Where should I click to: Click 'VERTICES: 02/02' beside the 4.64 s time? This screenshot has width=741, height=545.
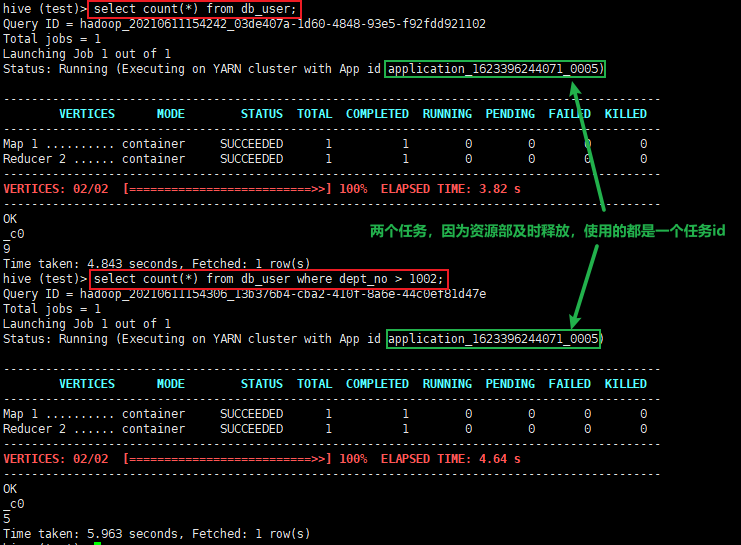(56, 458)
